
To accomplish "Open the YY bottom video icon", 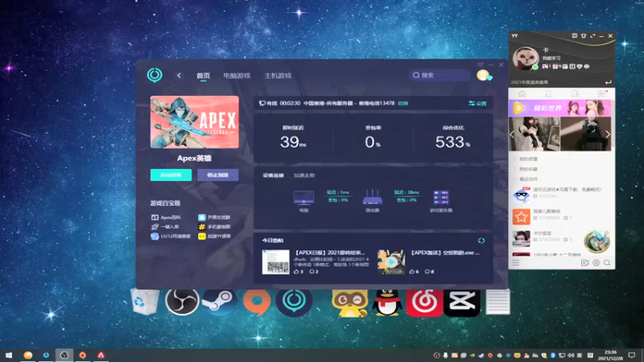I will coord(585,263).
